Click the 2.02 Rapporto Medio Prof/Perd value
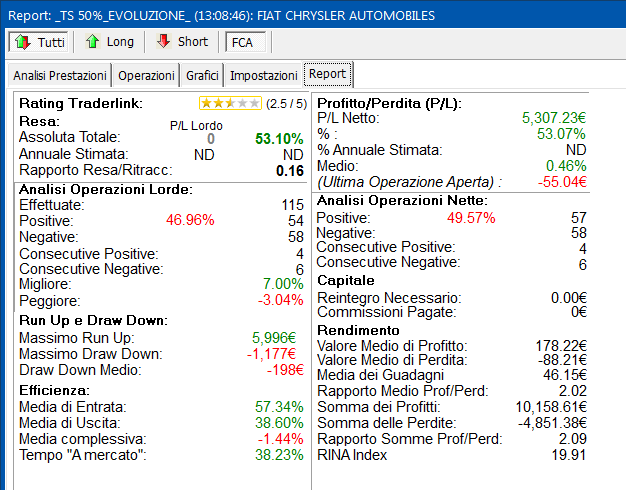 coord(573,391)
